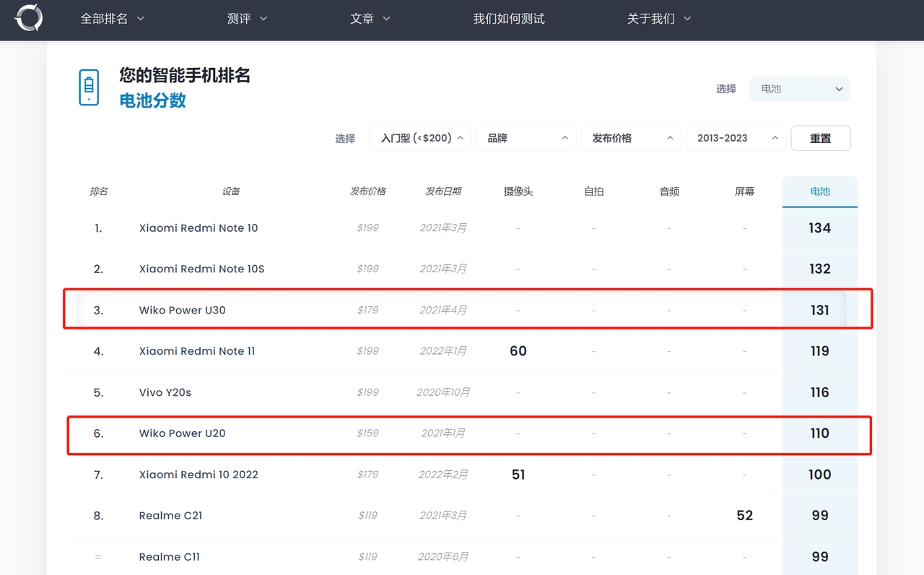Open the 2013-2023 year range dropdown
Screen dimensions: 924x575
point(736,138)
